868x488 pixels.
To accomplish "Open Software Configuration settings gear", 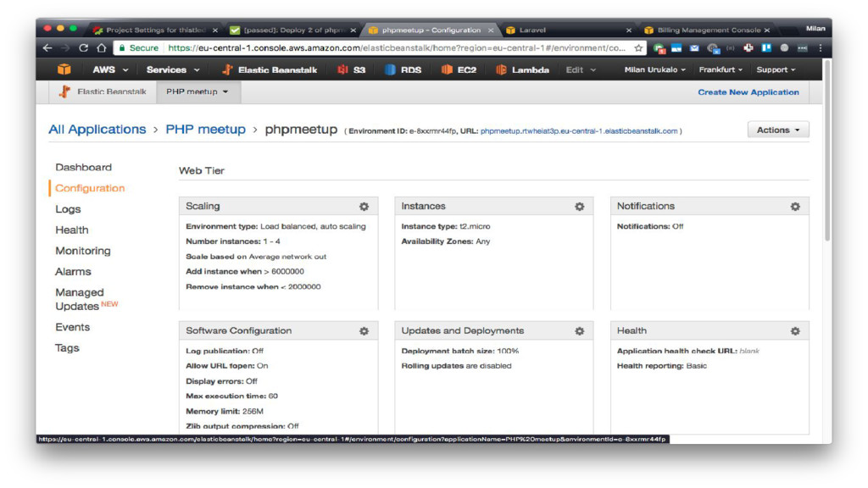I will 364,331.
